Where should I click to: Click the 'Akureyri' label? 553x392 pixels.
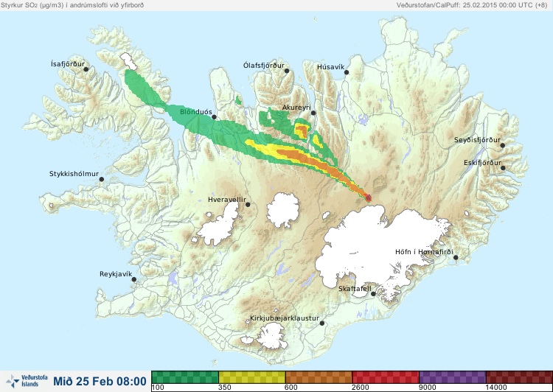coord(296,108)
